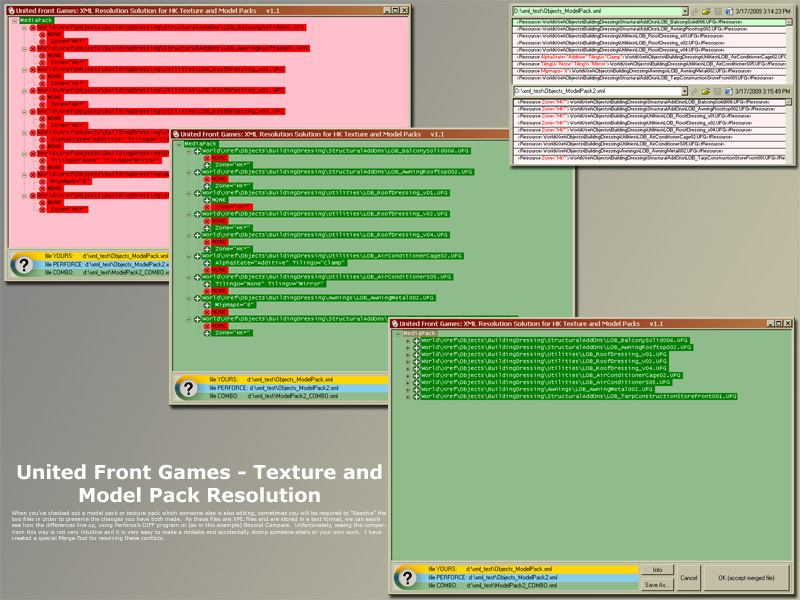Click open folder icon beside Objects_ModelPack.xml path

pyautogui.click(x=706, y=11)
